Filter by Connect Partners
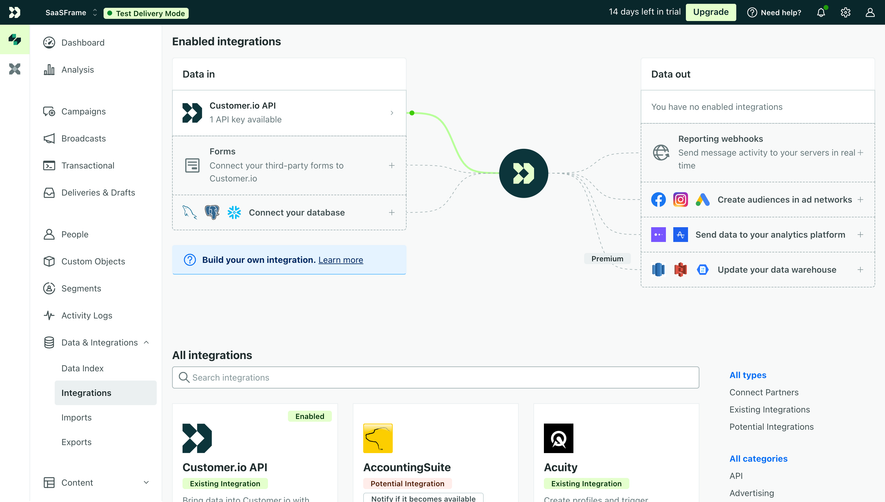This screenshot has height=502, width=885. (764, 392)
